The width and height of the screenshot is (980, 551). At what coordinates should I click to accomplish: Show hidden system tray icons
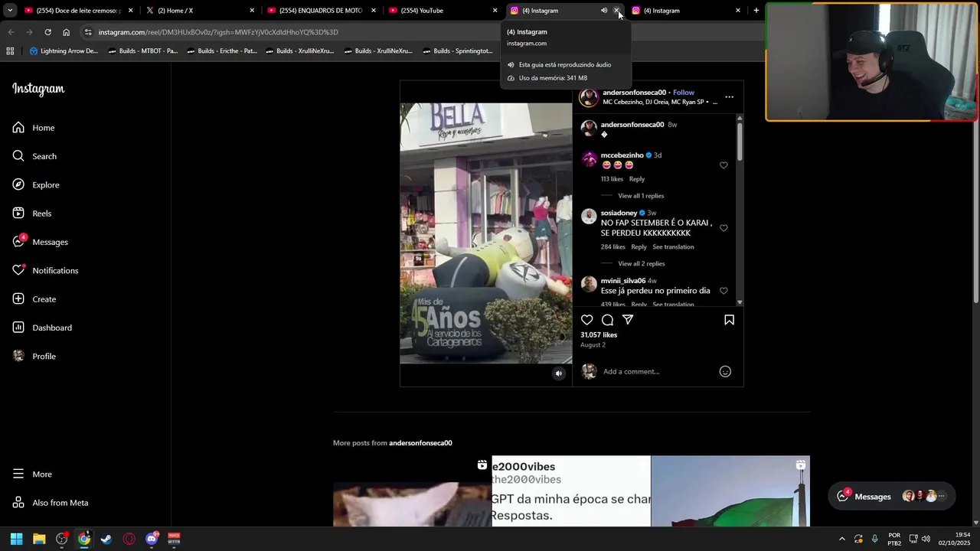(x=842, y=539)
